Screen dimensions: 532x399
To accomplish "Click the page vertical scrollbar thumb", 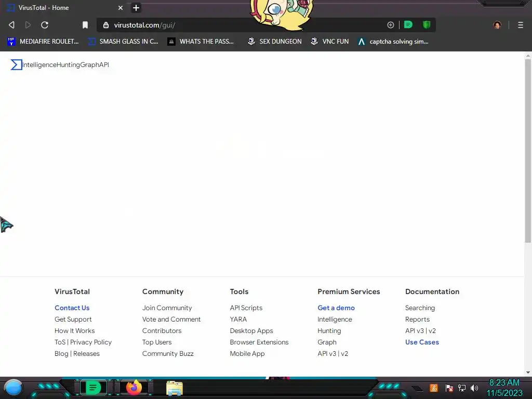I will [x=528, y=151].
